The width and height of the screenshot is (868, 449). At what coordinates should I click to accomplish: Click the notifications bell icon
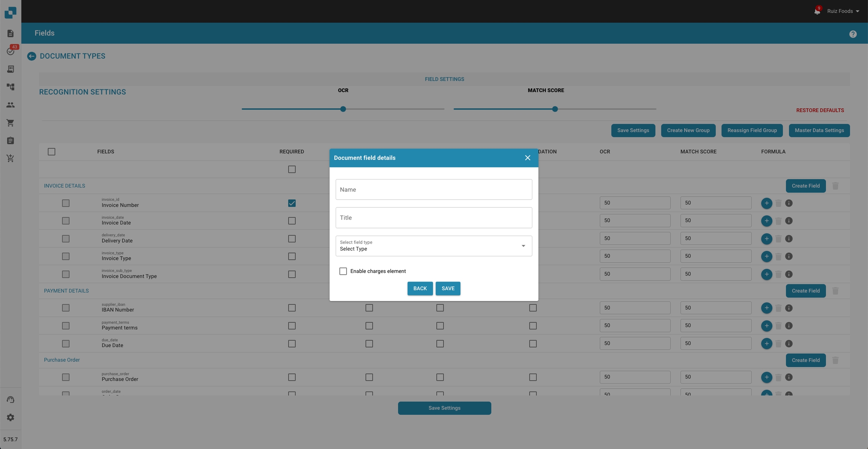click(817, 11)
